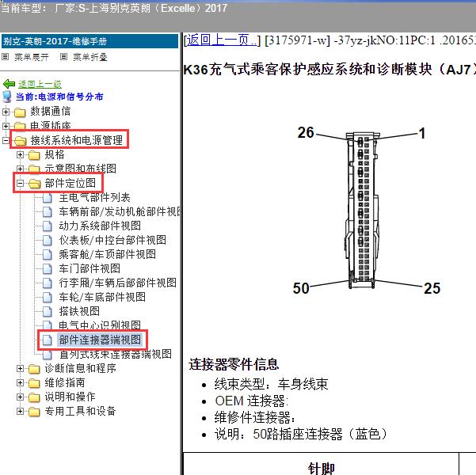Open 直列式线束连接器端视图 entry
The image size is (476, 475).
click(116, 354)
